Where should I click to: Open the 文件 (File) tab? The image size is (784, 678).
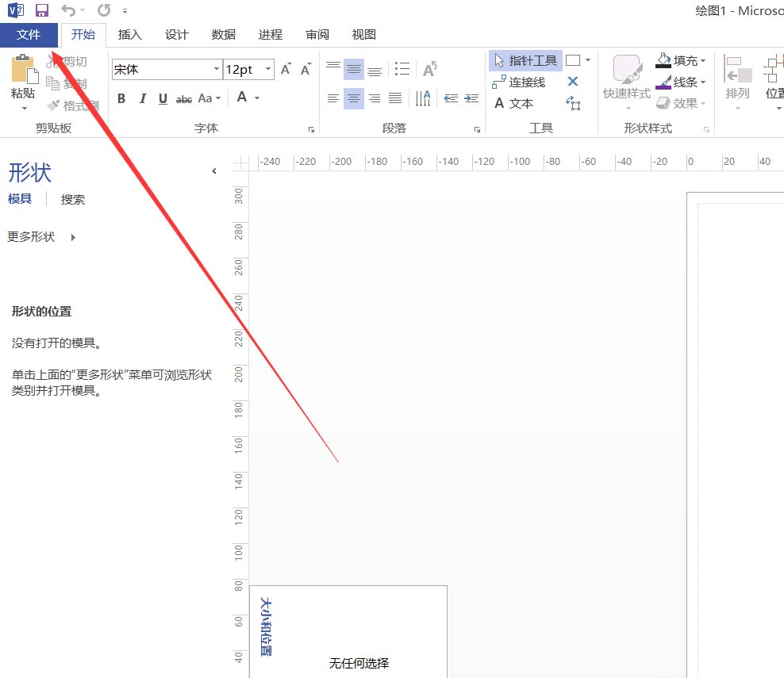click(x=29, y=35)
